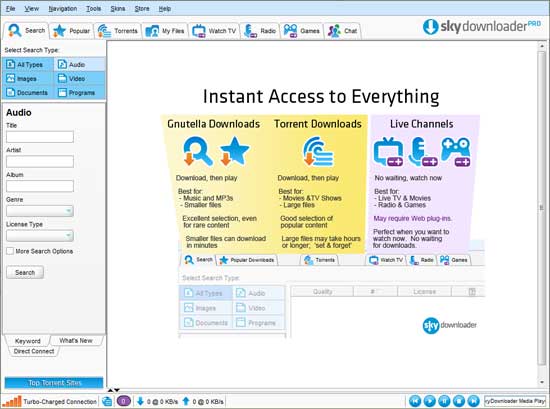Click the SkyDownloader Media Player text box
The image size is (550, 409).
click(515, 401)
